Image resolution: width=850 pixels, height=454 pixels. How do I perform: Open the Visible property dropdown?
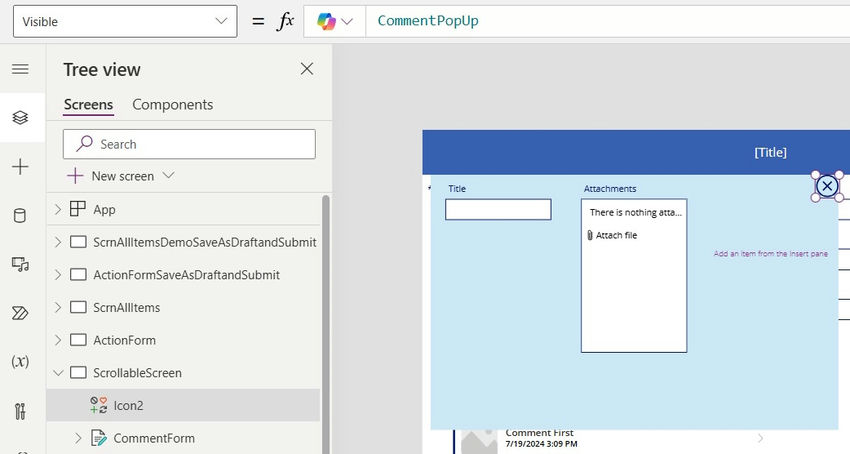[125, 22]
